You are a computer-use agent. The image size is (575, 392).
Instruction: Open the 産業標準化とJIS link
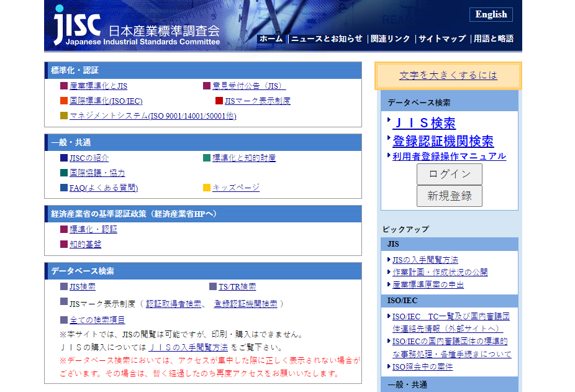[98, 86]
